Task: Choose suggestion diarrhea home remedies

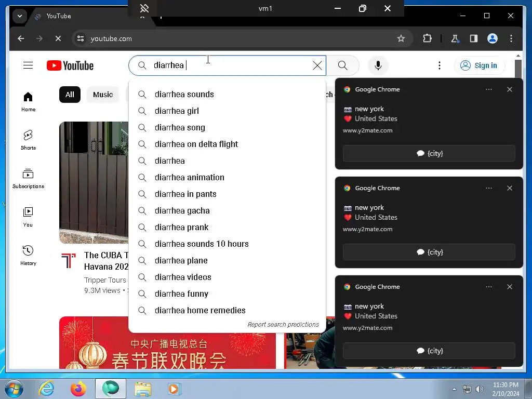Action: [x=228, y=311]
